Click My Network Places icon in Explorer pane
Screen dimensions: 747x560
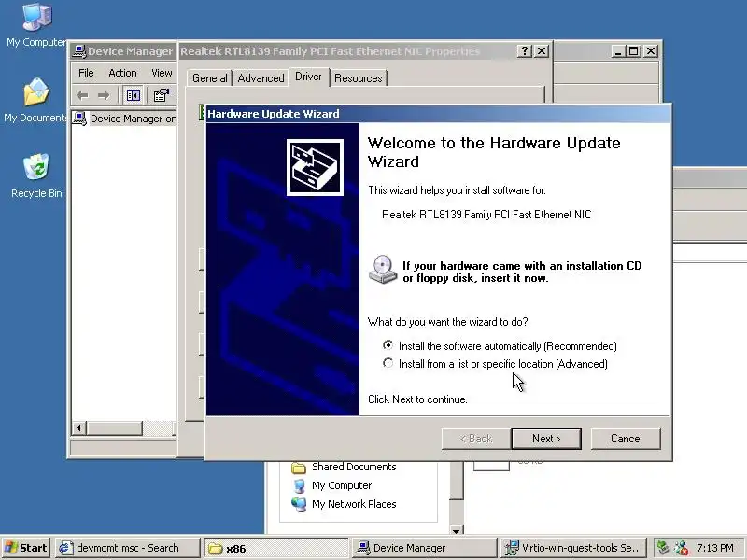(299, 504)
